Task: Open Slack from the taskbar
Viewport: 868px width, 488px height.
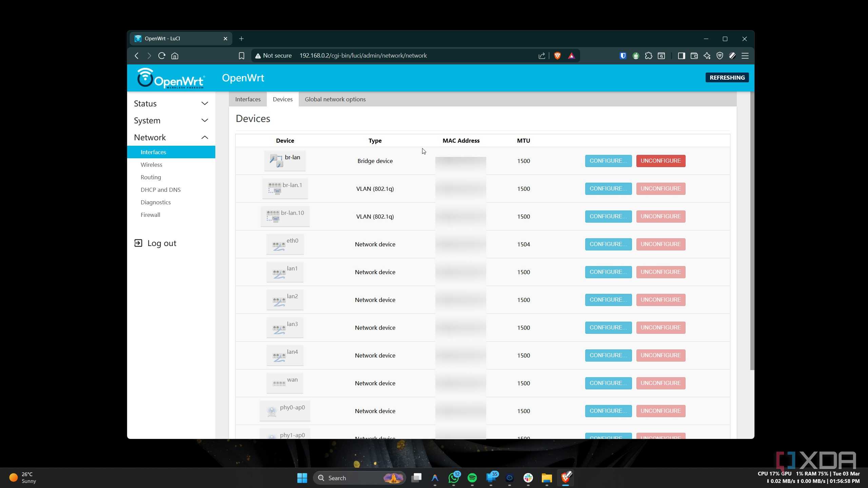Action: [528, 478]
